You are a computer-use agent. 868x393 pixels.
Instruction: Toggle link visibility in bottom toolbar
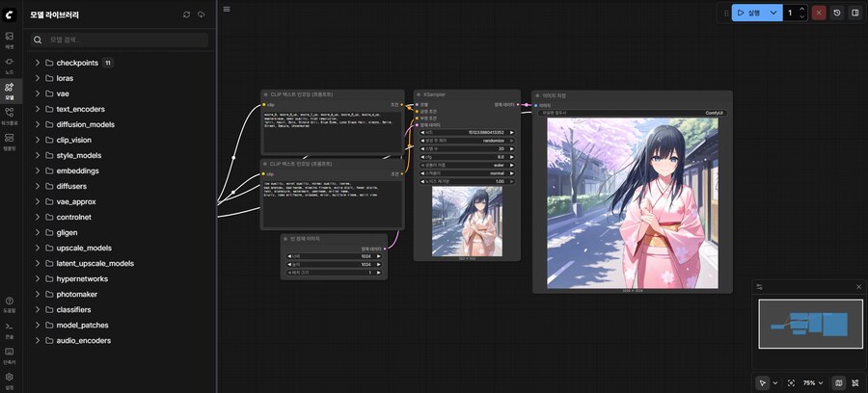[854, 382]
